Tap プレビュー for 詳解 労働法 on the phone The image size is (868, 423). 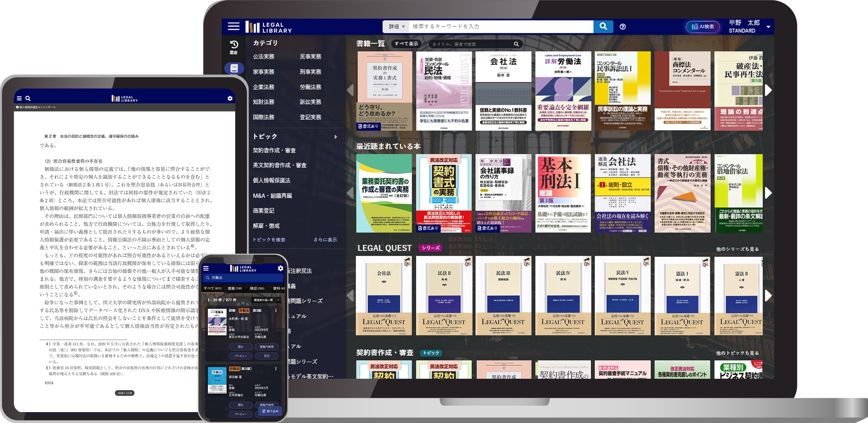click(x=240, y=356)
